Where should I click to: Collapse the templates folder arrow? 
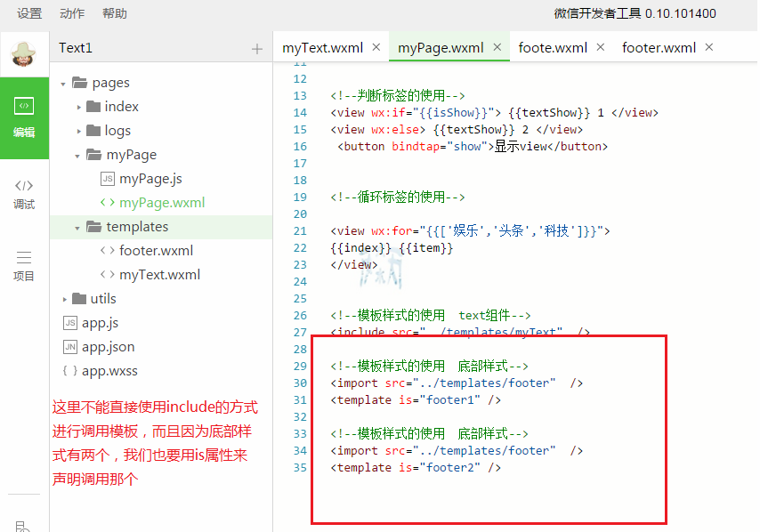coord(77,228)
